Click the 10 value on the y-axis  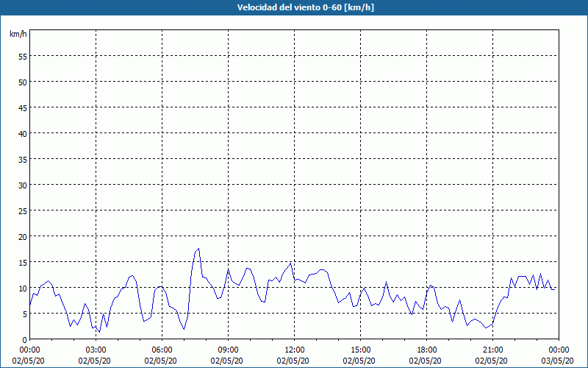[x=23, y=288]
